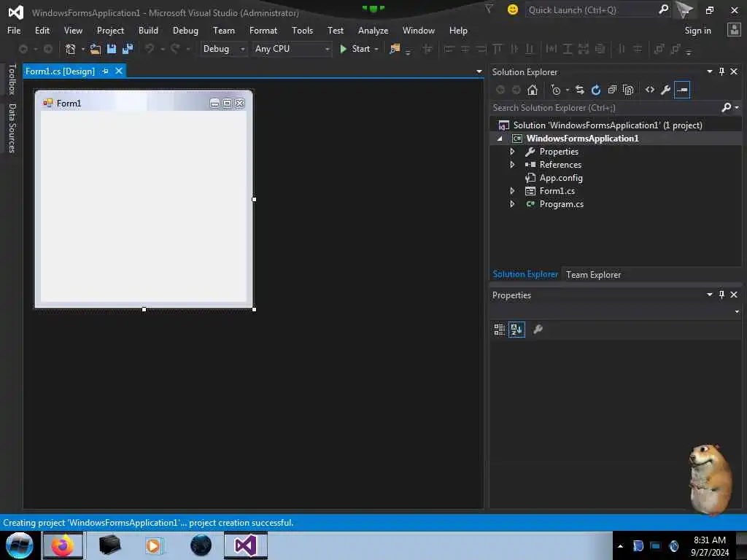Toggle Preview Selected Items in Solution Explorer

point(682,90)
